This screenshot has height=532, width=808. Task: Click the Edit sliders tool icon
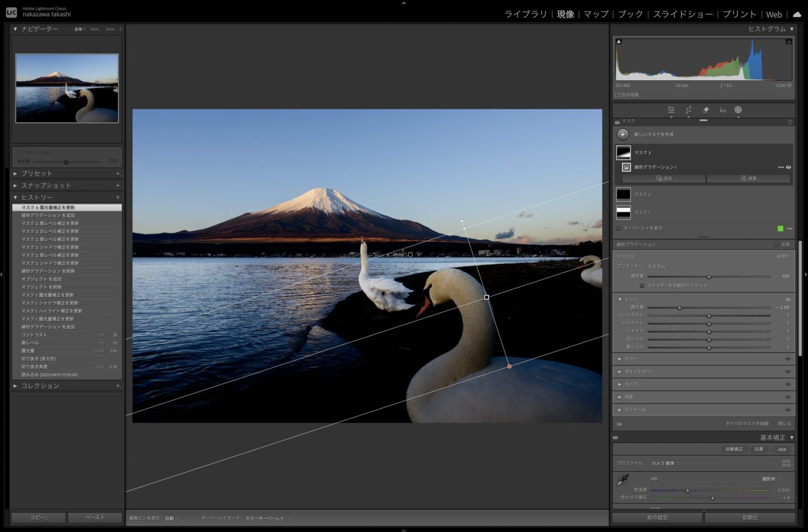click(x=671, y=110)
